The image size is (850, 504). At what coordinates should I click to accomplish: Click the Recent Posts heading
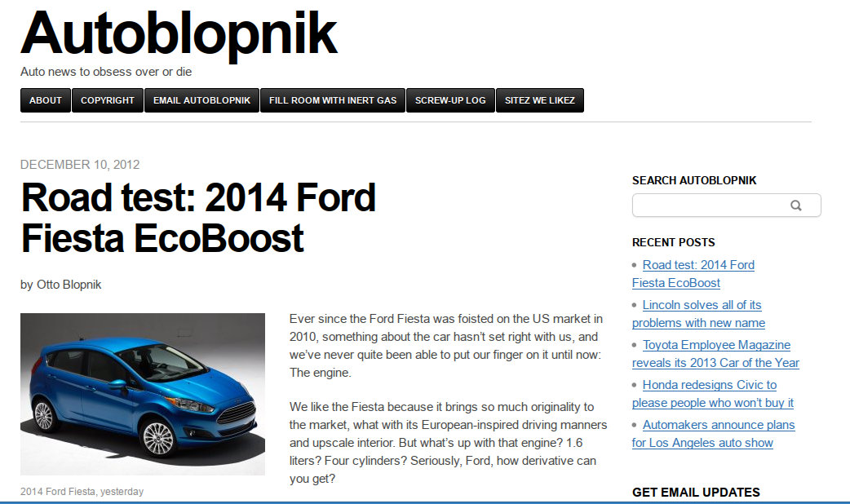673,242
